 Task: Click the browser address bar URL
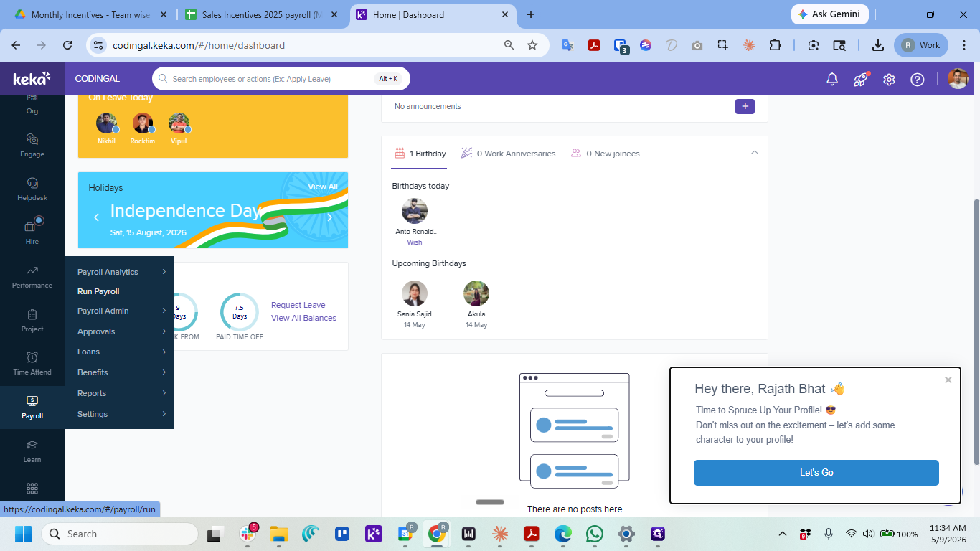[x=199, y=45]
